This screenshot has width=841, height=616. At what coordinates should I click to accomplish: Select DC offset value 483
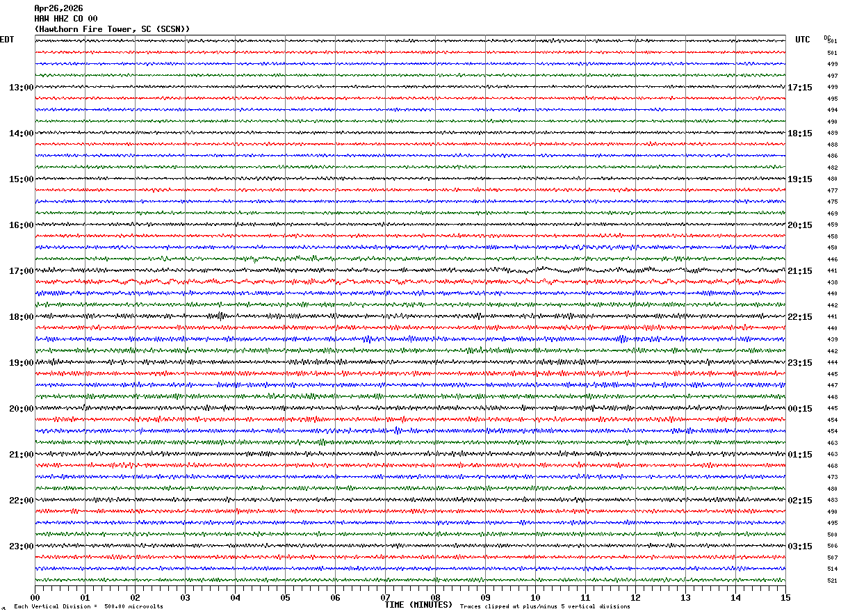point(832,501)
